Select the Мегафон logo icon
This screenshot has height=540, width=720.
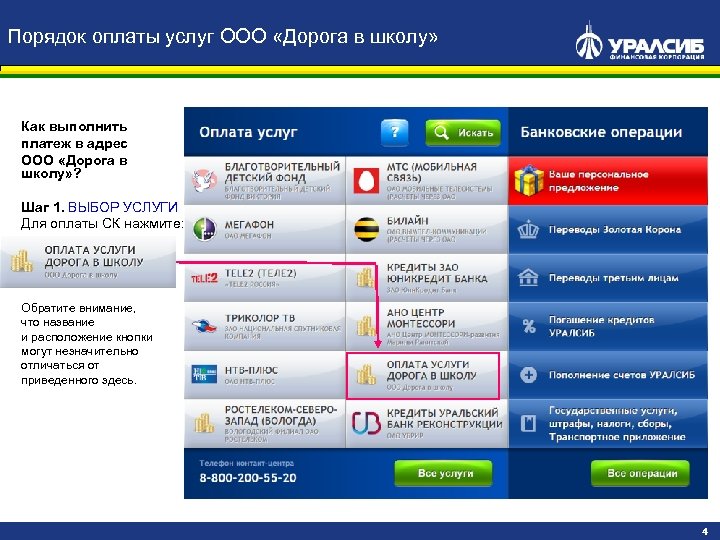204,229
